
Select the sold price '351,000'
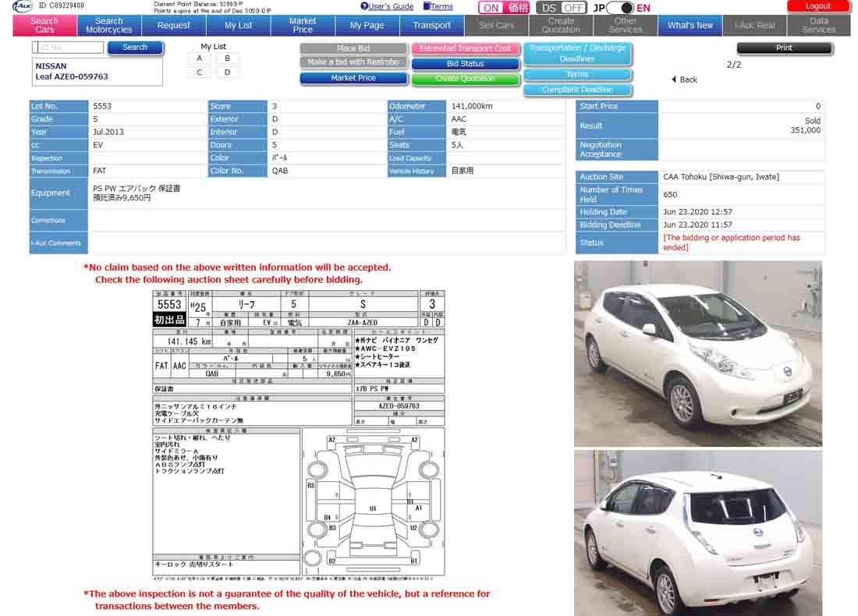tap(805, 130)
